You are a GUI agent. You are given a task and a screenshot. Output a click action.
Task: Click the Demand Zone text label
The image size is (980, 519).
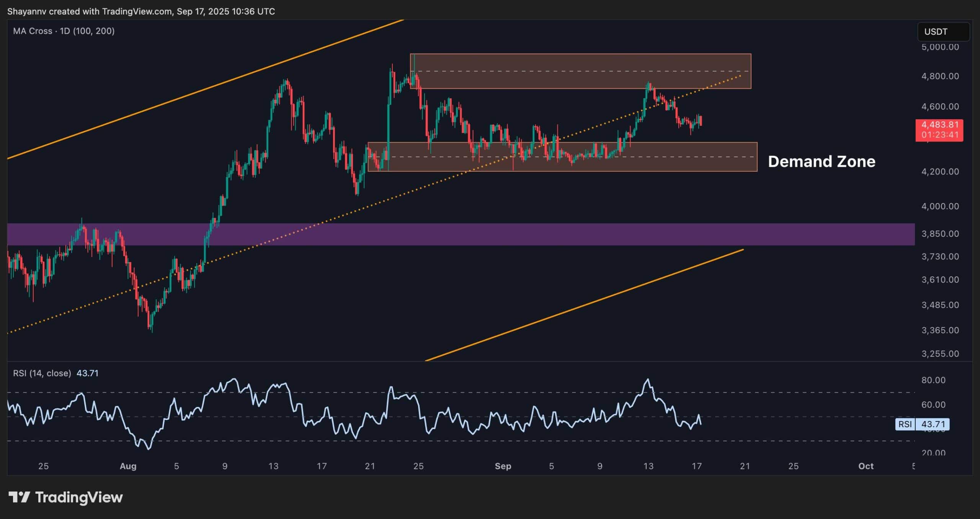click(822, 162)
